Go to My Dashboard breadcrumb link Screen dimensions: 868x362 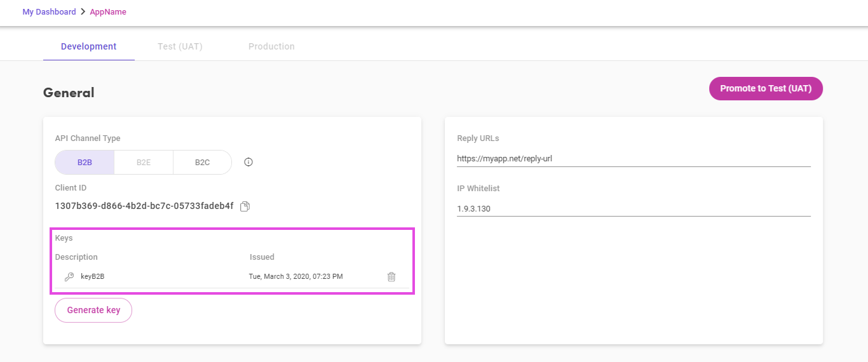(49, 11)
